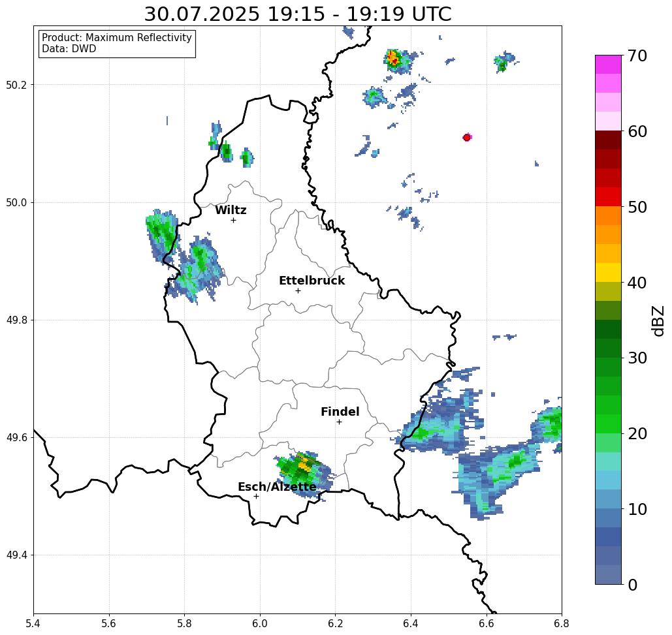The image size is (672, 635).
Task: Click the light green band at 20 dBZ
Action: [x=608, y=442]
